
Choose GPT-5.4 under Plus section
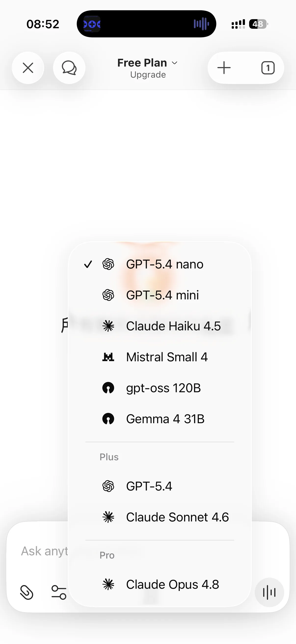click(x=160, y=486)
